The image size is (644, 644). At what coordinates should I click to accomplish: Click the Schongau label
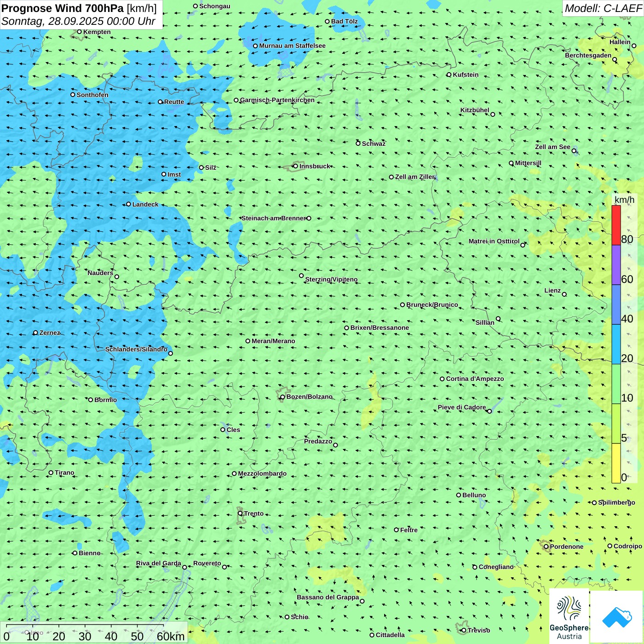coord(215,6)
